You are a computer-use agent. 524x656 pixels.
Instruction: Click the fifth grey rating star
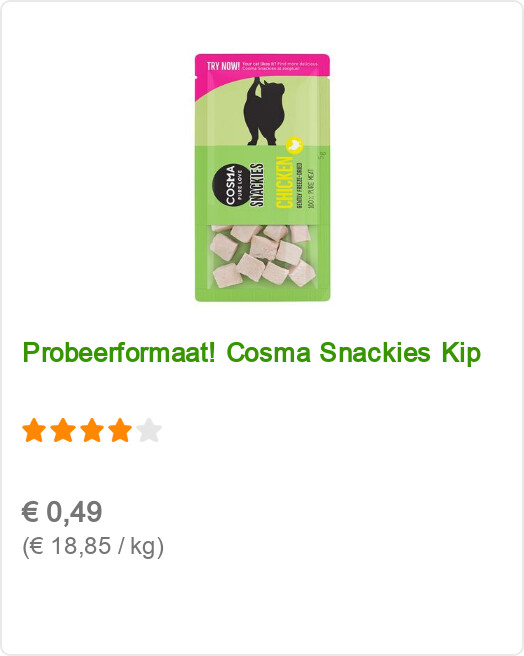tap(149, 430)
